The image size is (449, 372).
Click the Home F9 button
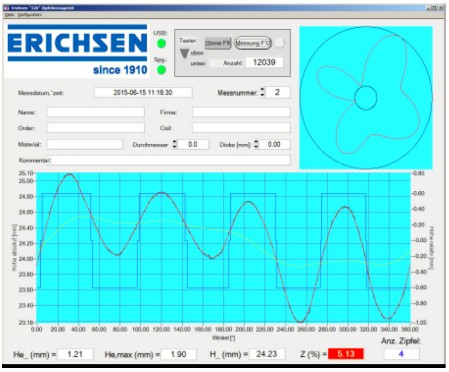(218, 43)
